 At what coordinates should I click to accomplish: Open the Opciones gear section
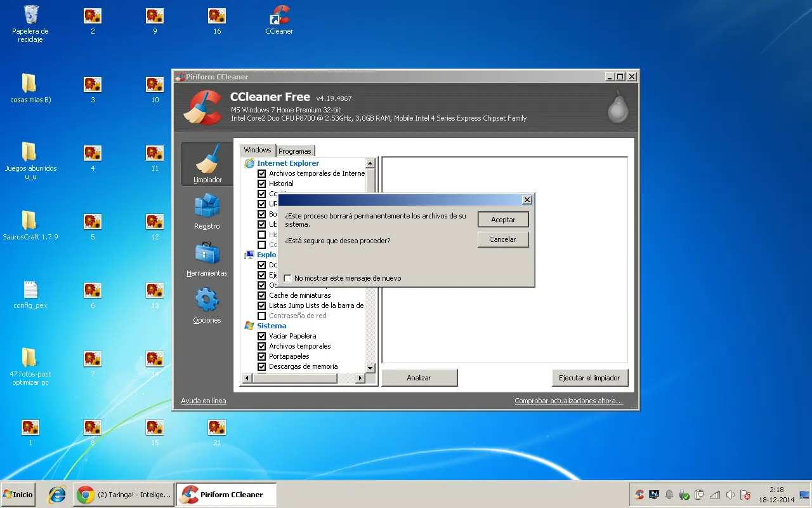click(207, 305)
